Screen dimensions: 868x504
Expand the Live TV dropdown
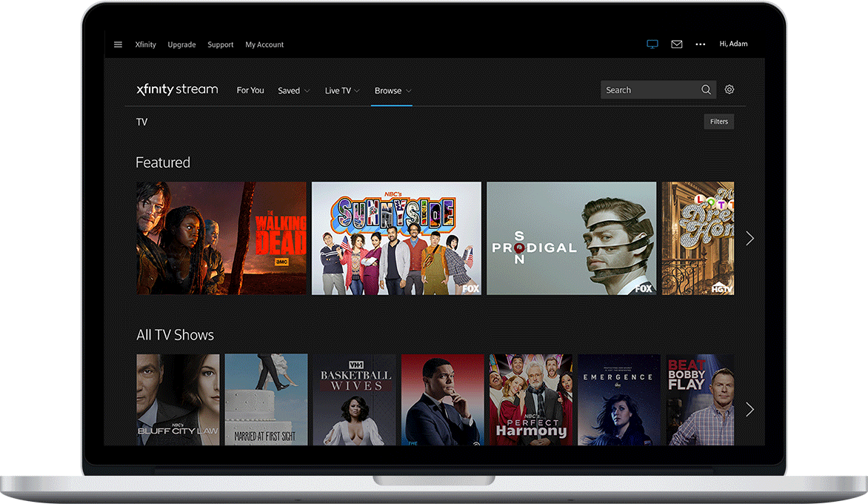click(342, 91)
